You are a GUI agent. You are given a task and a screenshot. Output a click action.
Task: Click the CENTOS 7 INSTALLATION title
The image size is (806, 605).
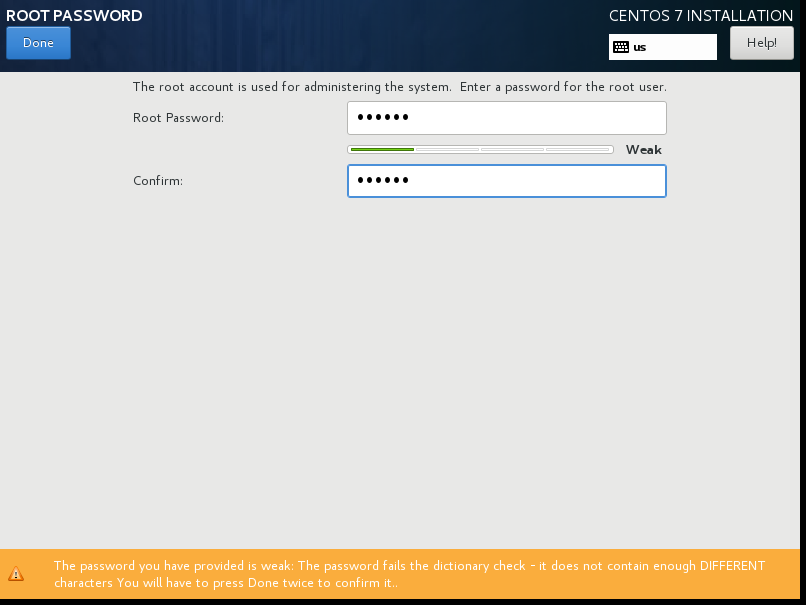tap(701, 16)
